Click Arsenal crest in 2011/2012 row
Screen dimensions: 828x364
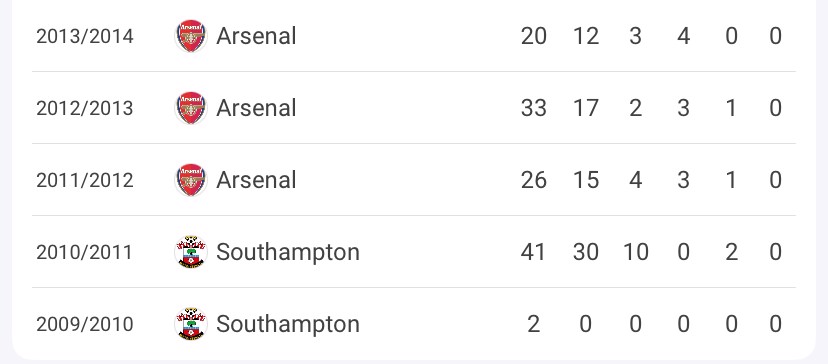(x=191, y=180)
